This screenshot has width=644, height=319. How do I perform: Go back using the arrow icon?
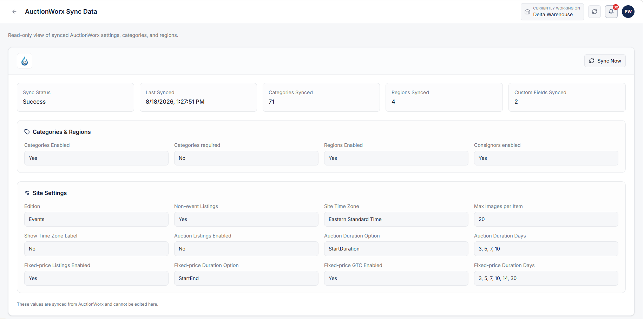[x=14, y=12]
